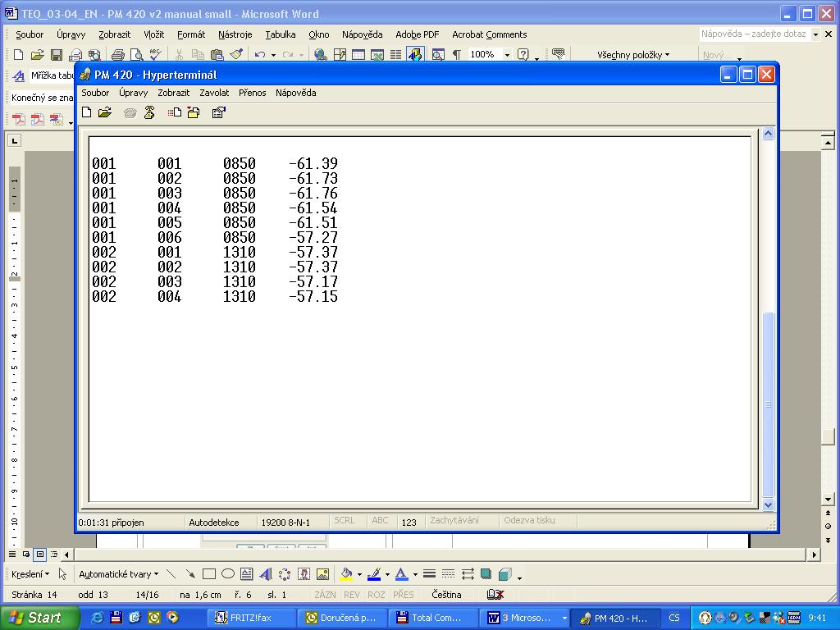The image size is (840, 630).
Task: Click Word's Undo arrow icon
Action: pyautogui.click(x=260, y=55)
